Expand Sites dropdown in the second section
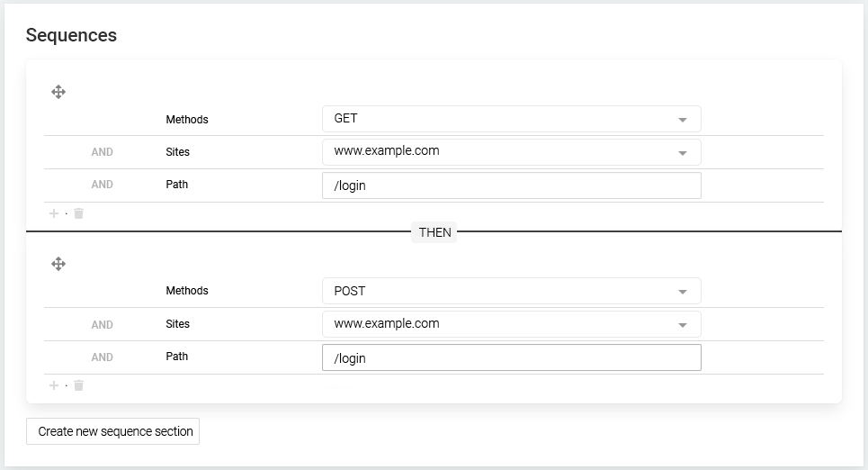This screenshot has width=868, height=470. pos(512,324)
